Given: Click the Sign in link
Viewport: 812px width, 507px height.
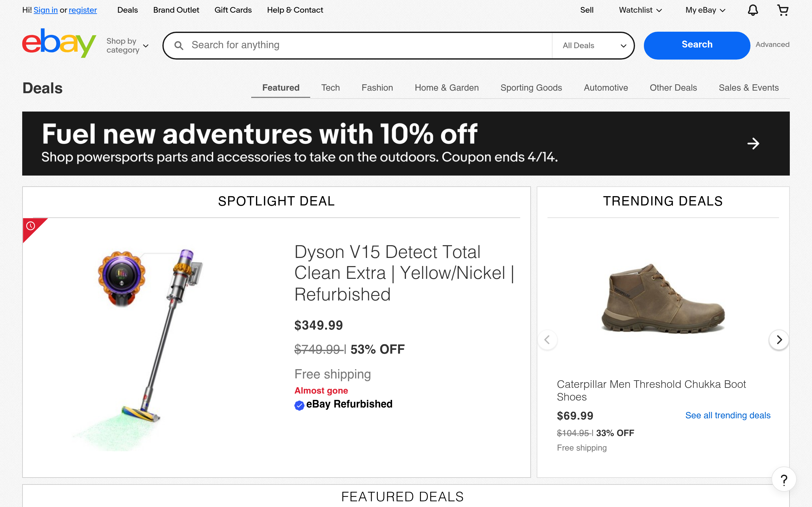Looking at the screenshot, I should tap(46, 10).
